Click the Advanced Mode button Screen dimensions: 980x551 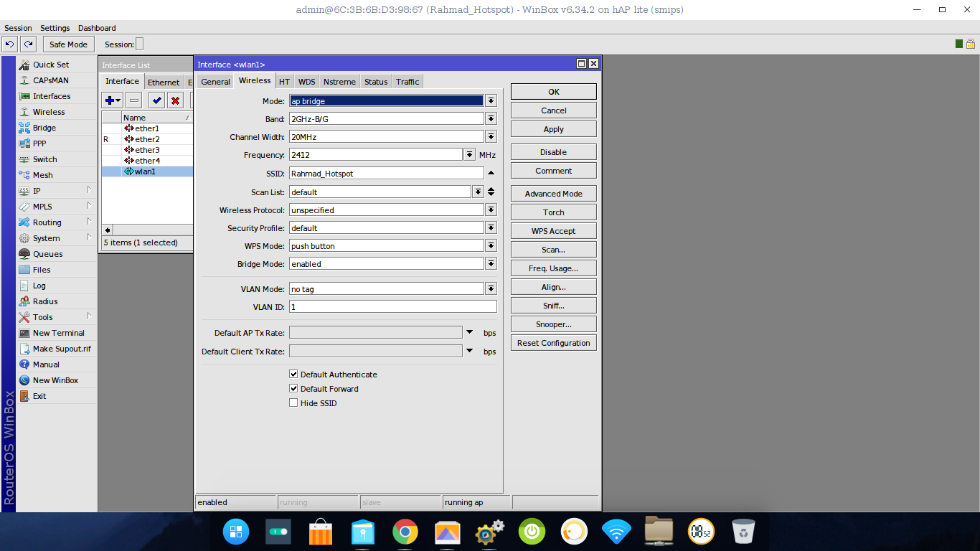tap(554, 194)
